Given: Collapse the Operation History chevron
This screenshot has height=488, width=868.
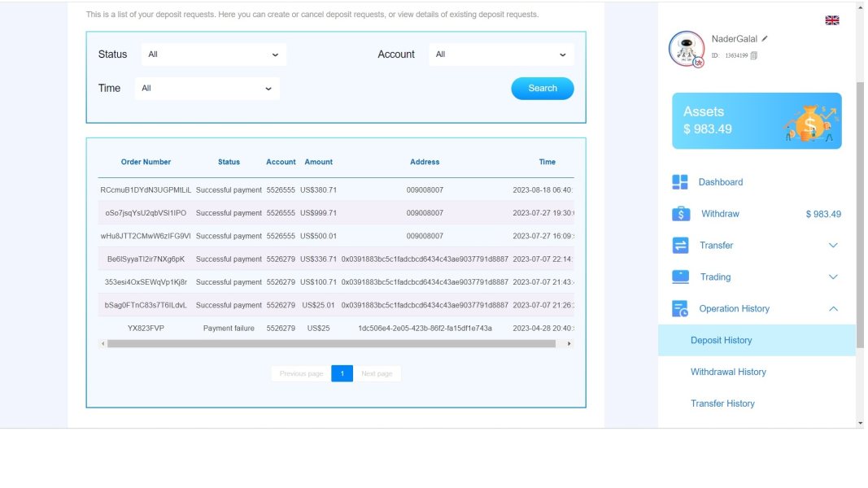Looking at the screenshot, I should click(x=832, y=309).
